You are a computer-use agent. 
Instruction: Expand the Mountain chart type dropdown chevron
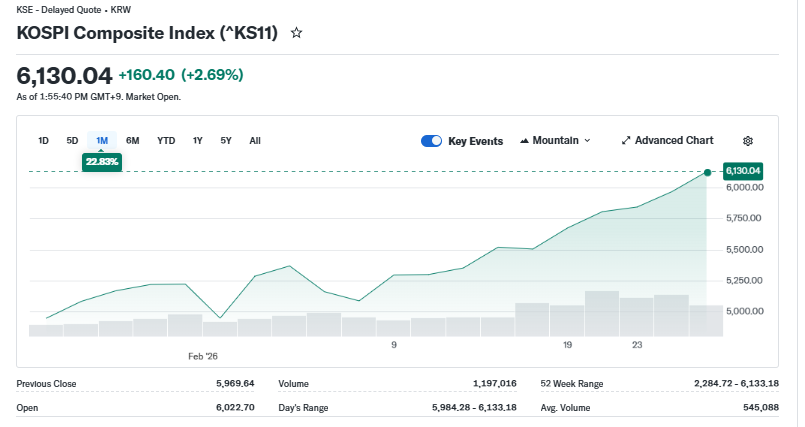point(587,141)
